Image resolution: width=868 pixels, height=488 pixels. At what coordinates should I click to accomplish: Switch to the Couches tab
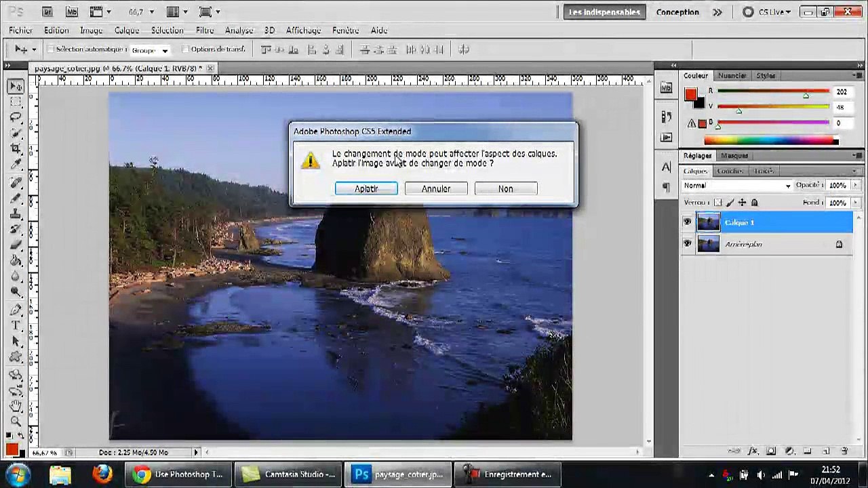[730, 171]
